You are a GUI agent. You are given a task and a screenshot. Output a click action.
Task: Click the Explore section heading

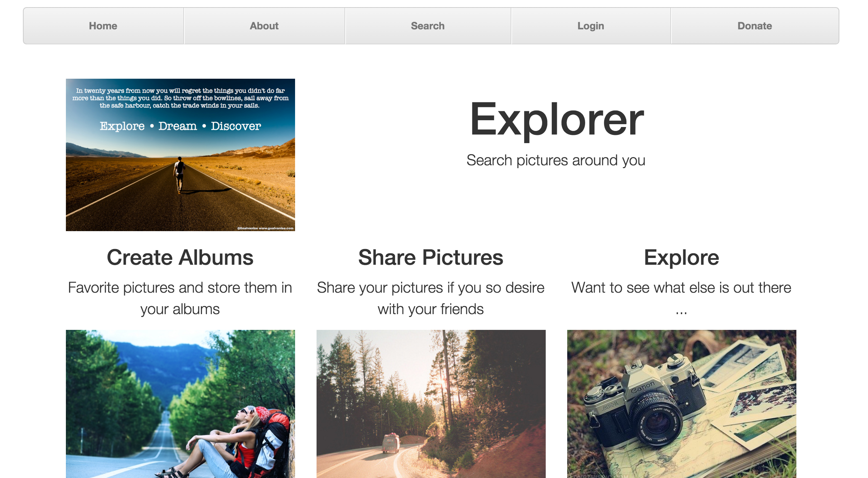[681, 258]
